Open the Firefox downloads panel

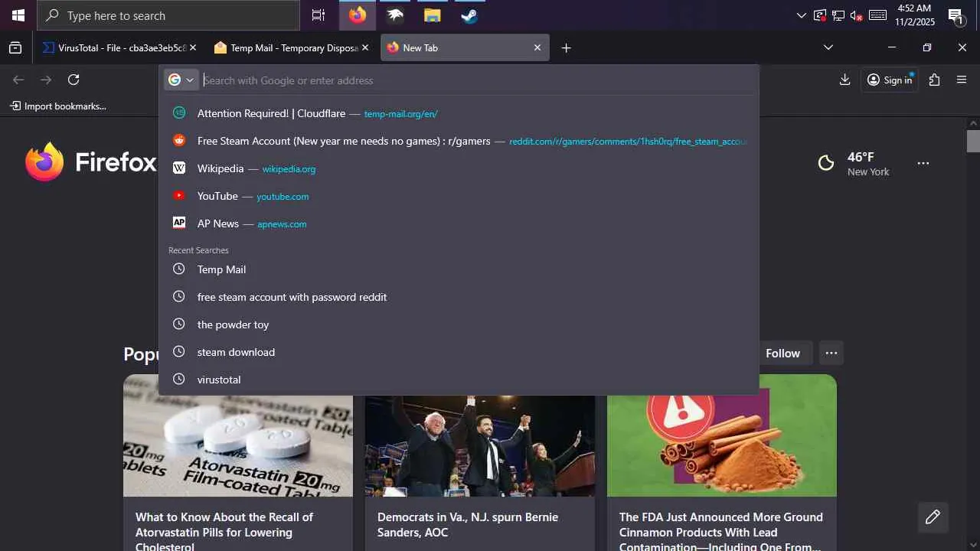point(845,80)
